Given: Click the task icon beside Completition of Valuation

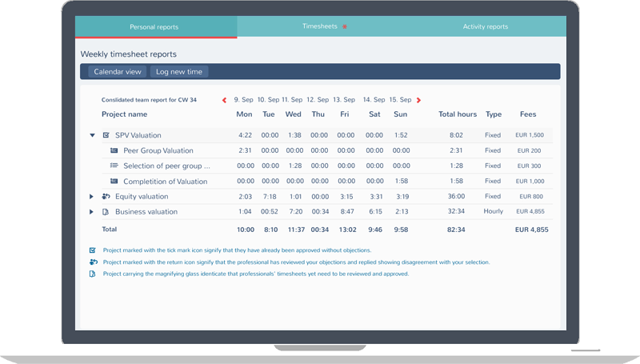Looking at the screenshot, I should click(x=114, y=182).
